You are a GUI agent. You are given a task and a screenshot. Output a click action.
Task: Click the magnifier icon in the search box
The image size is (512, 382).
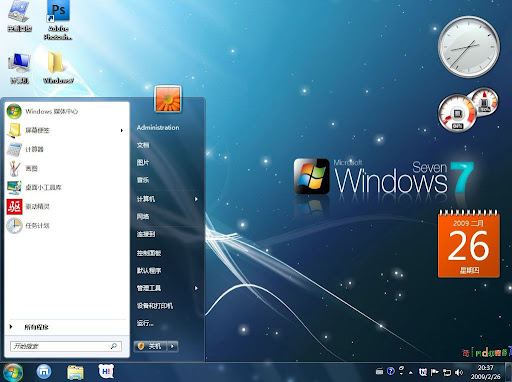(114, 346)
